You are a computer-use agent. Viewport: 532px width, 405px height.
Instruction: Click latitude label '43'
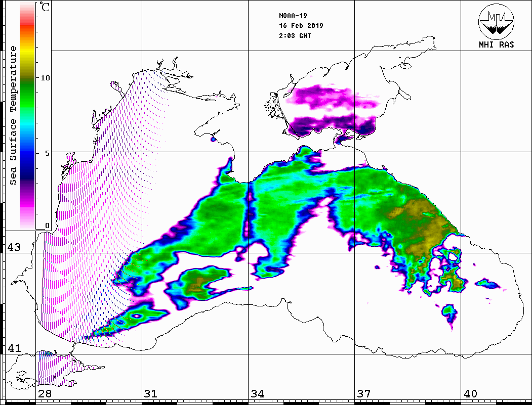[x=14, y=247]
